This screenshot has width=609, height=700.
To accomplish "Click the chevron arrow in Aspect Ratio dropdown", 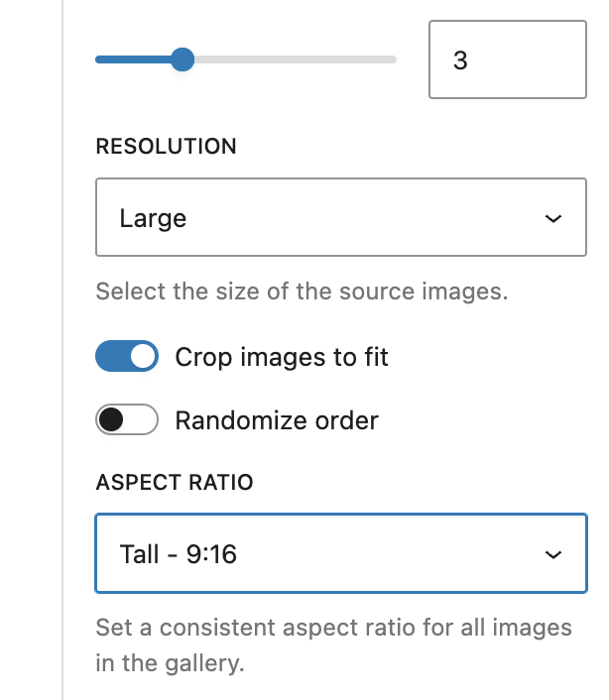I will tap(553, 554).
